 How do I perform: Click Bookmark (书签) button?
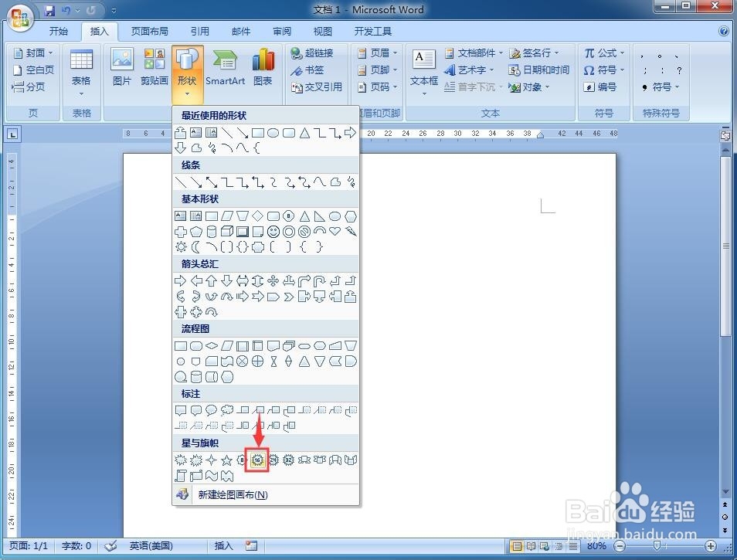coord(307,70)
